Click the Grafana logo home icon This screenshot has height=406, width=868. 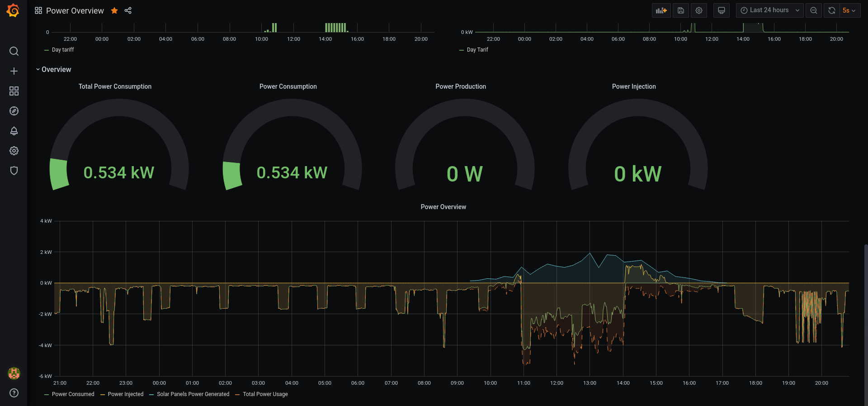point(13,10)
